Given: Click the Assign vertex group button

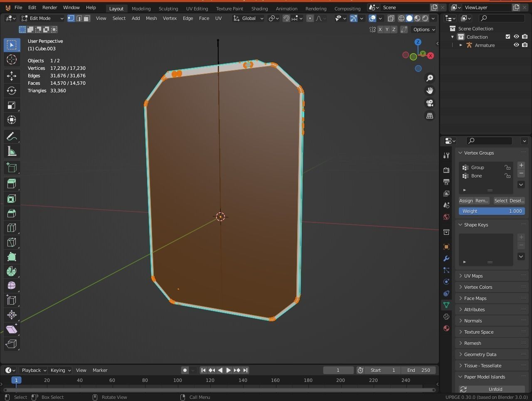Looking at the screenshot, I should tap(466, 201).
